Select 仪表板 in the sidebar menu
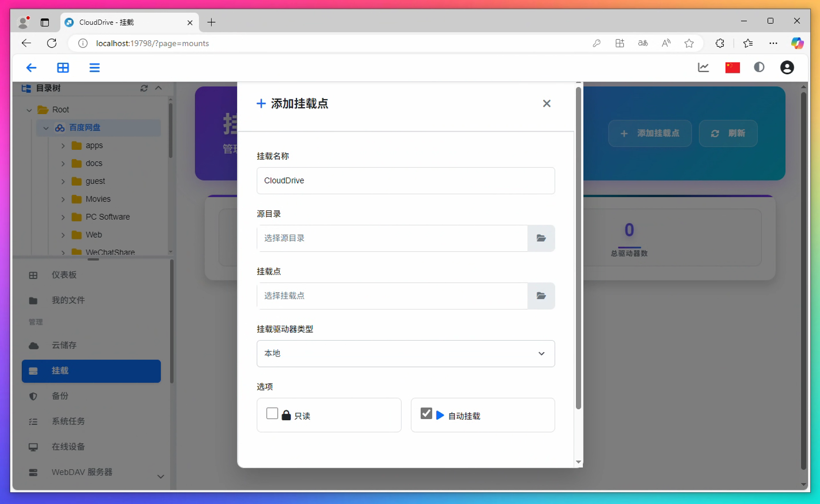820x504 pixels. click(64, 275)
